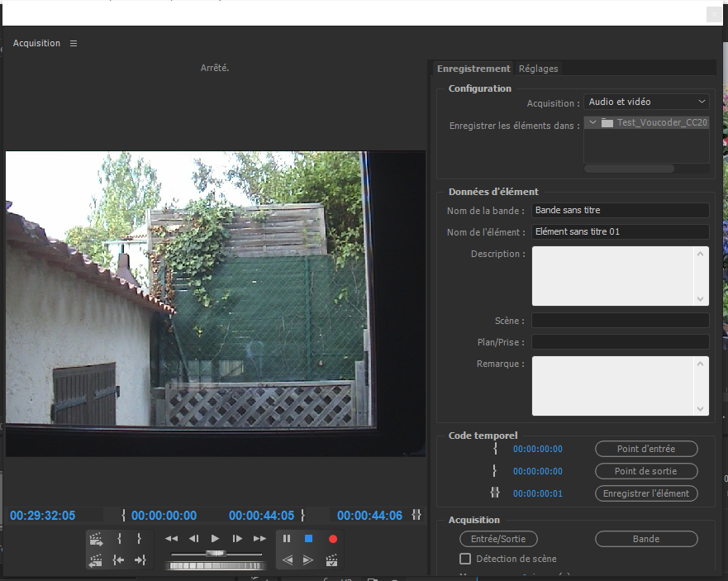Step forward one frame
The height and width of the screenshot is (581, 728).
237,539
